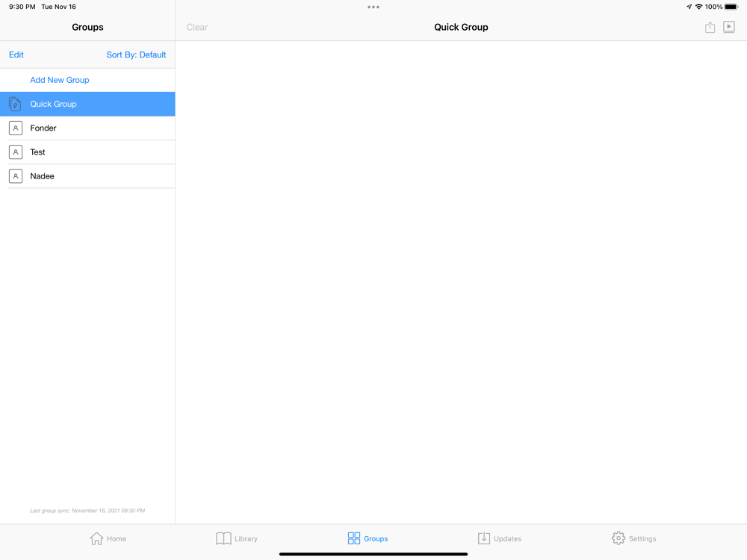Check the battery status icon

click(x=731, y=7)
